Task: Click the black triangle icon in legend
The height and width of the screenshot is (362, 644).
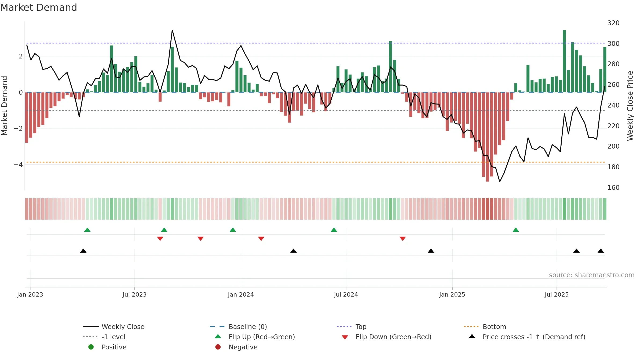Action: coord(472,336)
